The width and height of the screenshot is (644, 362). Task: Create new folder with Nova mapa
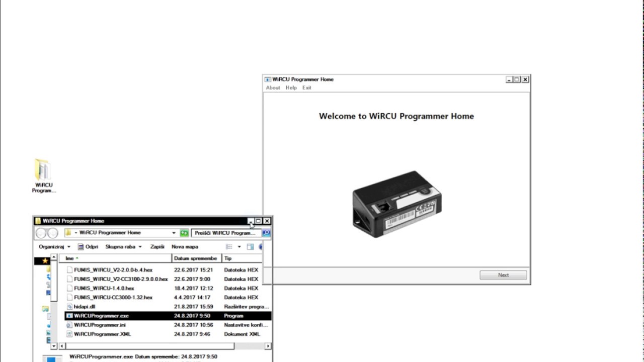(x=185, y=247)
